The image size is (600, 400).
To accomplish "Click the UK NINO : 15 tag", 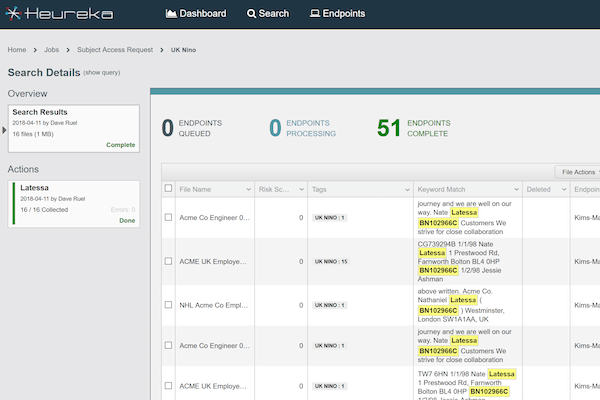I will [x=331, y=261].
